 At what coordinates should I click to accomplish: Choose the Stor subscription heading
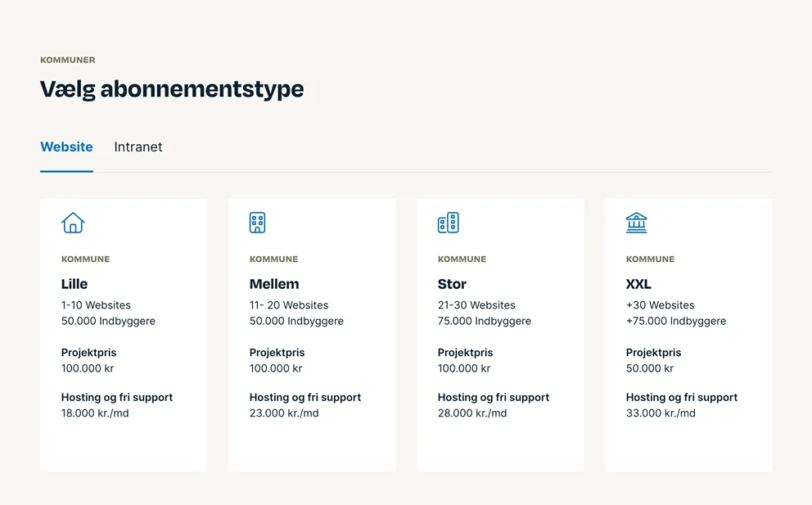(x=452, y=284)
